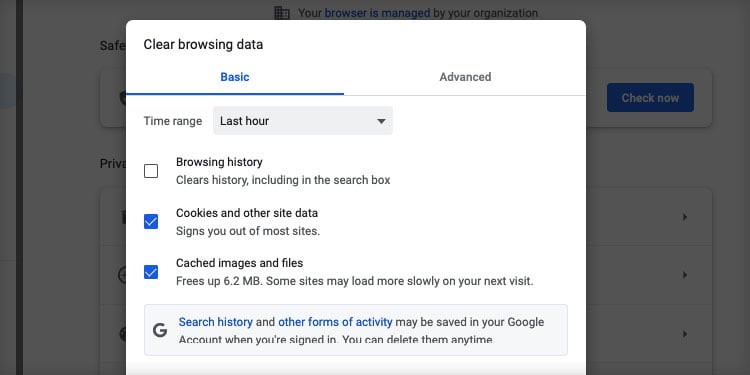This screenshot has height=375, width=750.
Task: Click the Time range dropdown arrow
Action: coord(381,121)
